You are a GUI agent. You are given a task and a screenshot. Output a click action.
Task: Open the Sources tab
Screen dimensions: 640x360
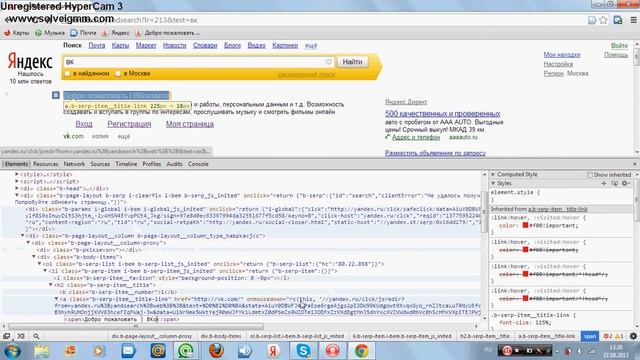[100, 164]
